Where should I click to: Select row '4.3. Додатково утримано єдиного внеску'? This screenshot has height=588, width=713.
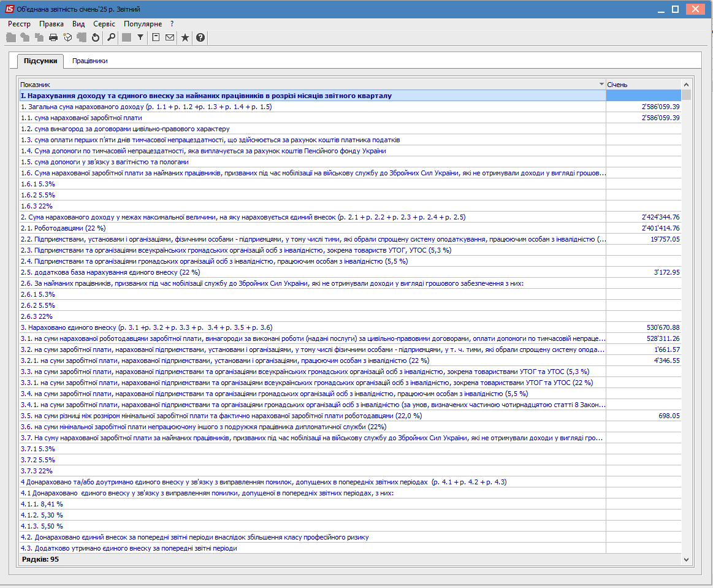point(350,548)
